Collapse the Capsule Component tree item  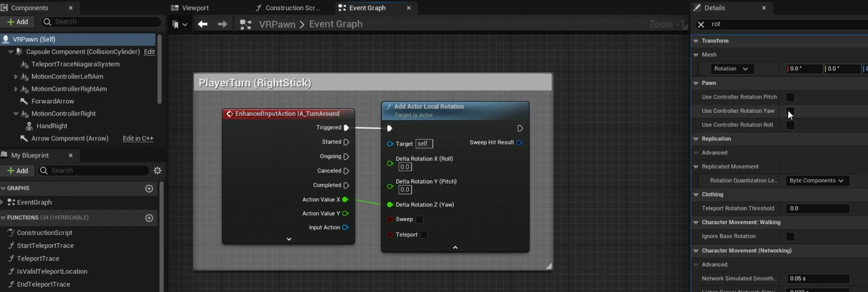11,52
